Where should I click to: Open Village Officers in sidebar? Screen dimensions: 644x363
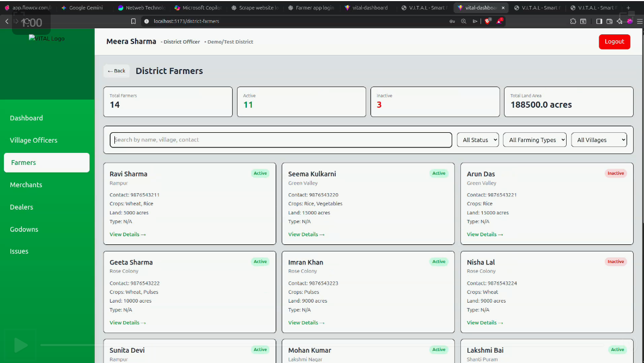click(x=34, y=140)
